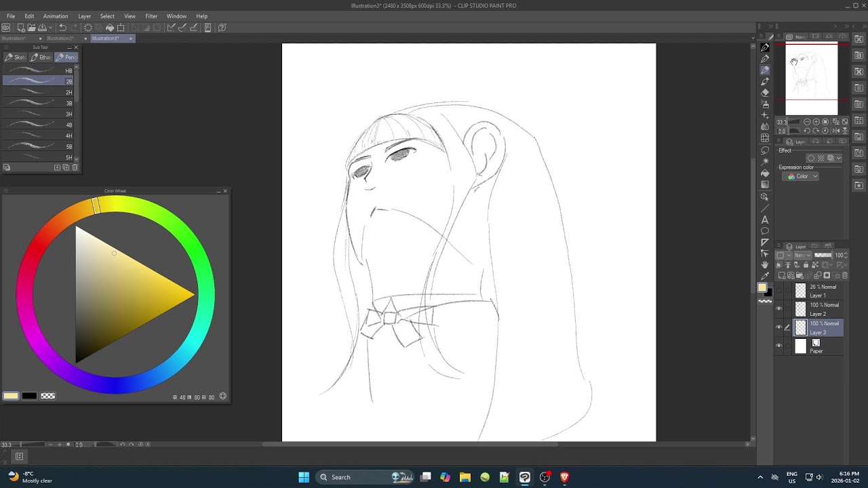
Task: Toggle visibility of Layer 1
Action: point(778,291)
